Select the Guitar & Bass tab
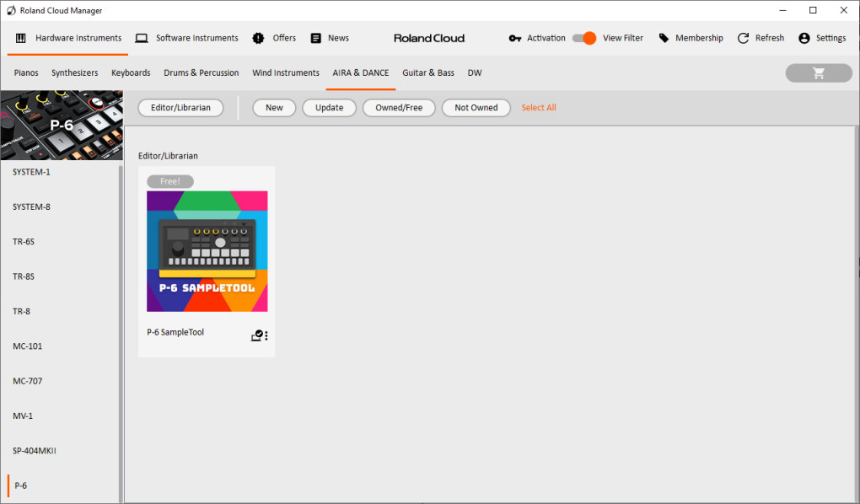The image size is (860, 504). point(428,72)
